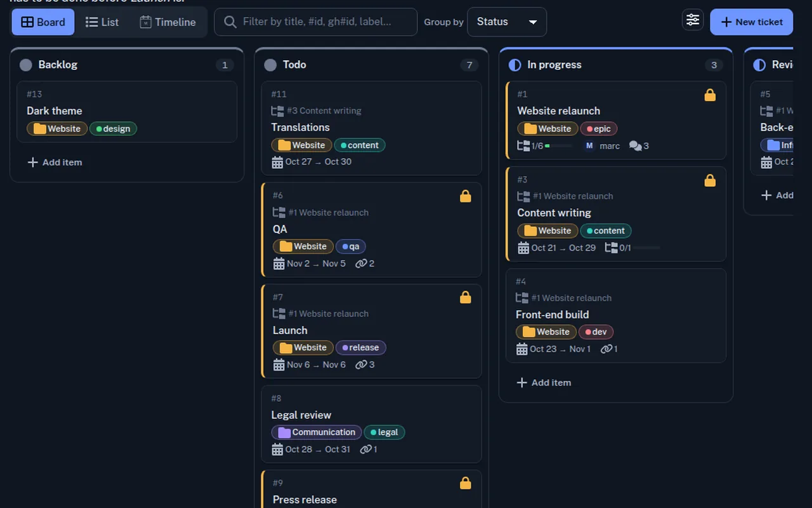
Task: Click assignee marc on Website relaunch card
Action: [602, 146]
